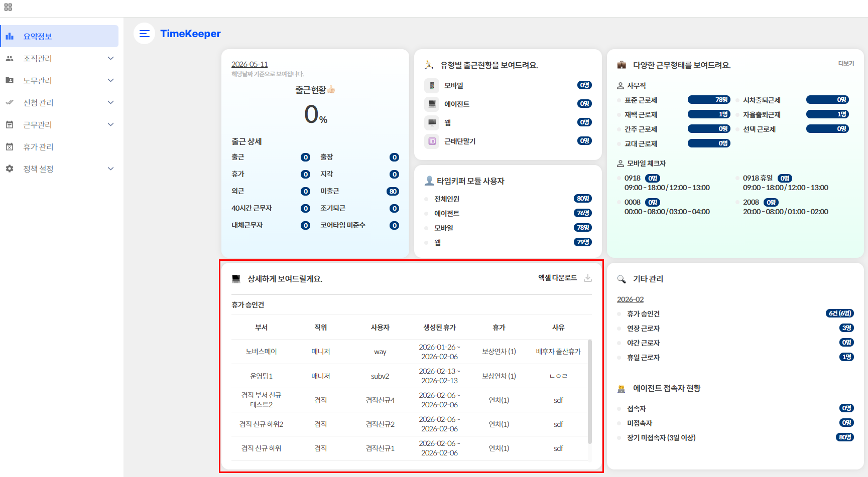Click the 2026-05-11 date link
Screen dimensions: 868x477
coord(250,64)
